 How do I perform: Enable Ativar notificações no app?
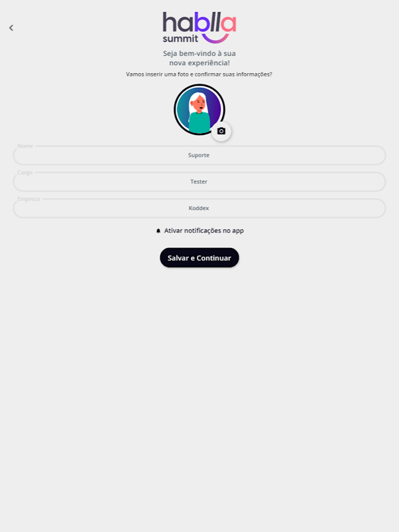pos(199,231)
